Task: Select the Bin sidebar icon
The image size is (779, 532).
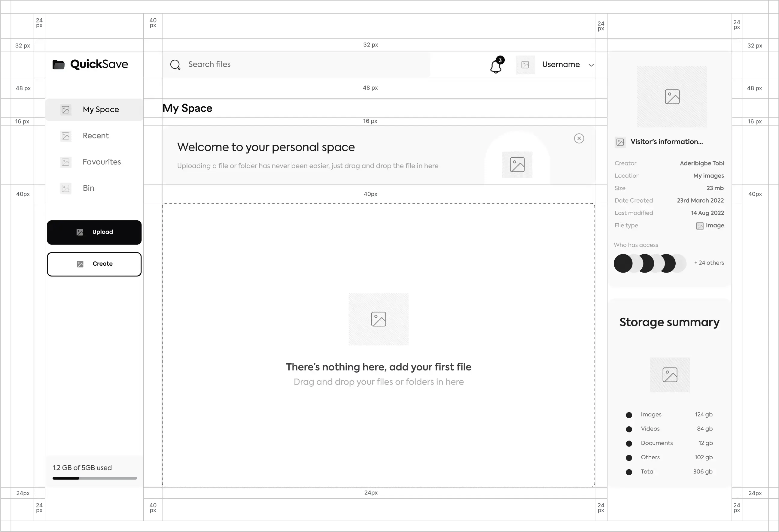Action: tap(66, 188)
